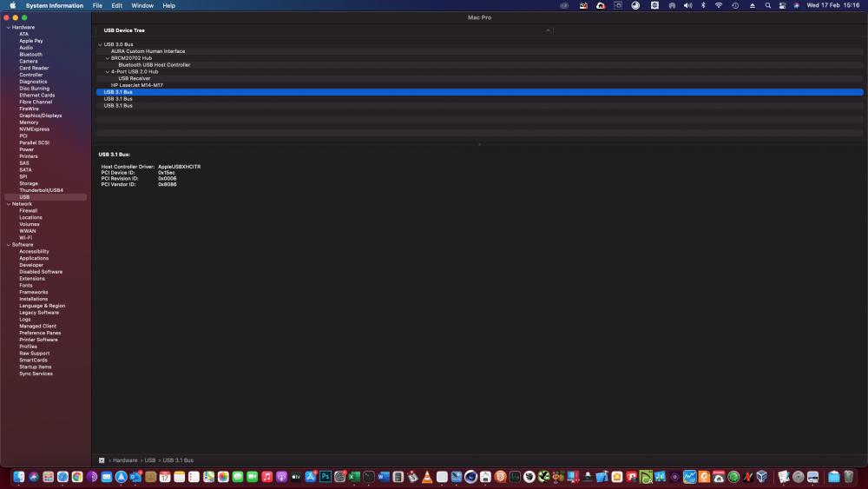Launch Photoshop from the Dock
Screen dimensions: 868x489
(x=325, y=477)
